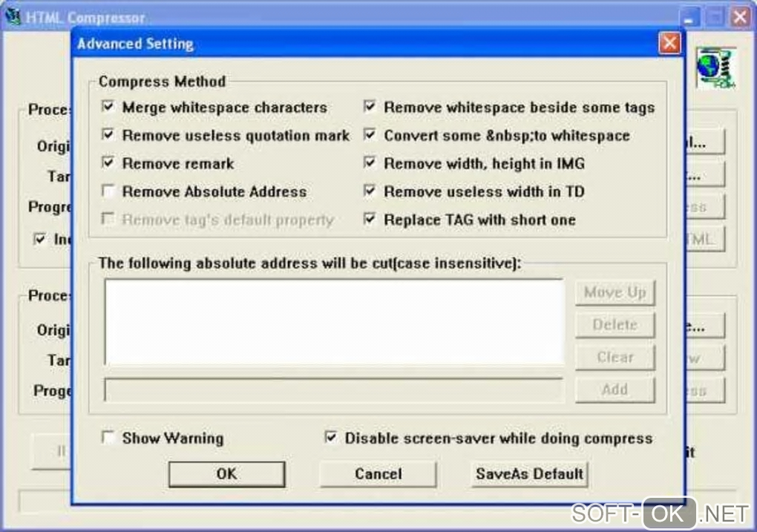Uncheck Remove useless quotation mark
This screenshot has width=757, height=532.
(108, 134)
